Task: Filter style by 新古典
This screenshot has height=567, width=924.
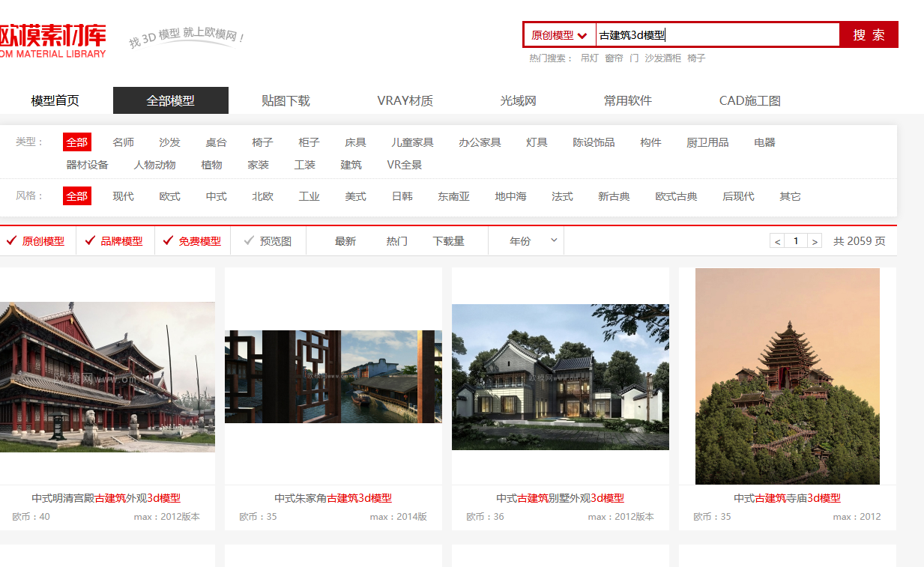Action: pyautogui.click(x=614, y=196)
